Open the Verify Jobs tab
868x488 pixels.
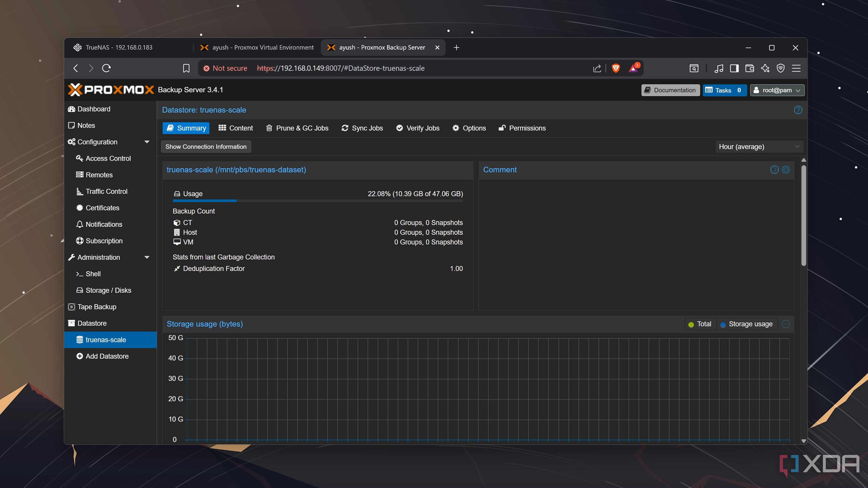418,128
